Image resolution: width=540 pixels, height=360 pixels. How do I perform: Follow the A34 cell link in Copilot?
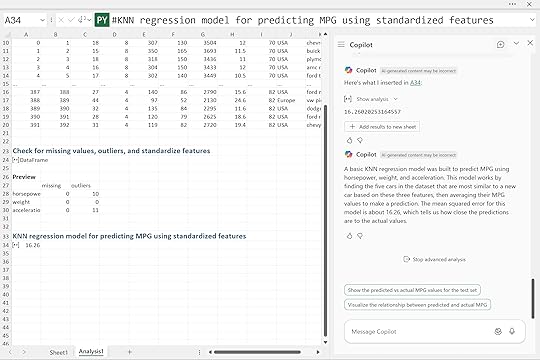click(x=415, y=83)
